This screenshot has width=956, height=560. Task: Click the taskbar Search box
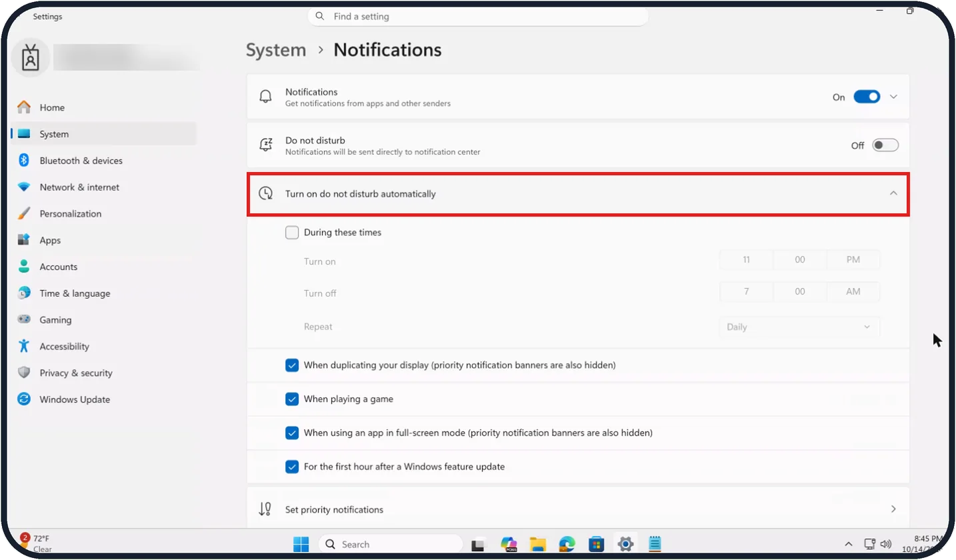tap(391, 544)
